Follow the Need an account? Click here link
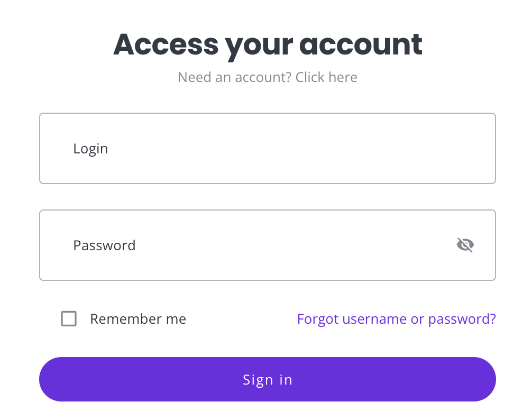Viewport: 532px width, 420px height. click(268, 77)
